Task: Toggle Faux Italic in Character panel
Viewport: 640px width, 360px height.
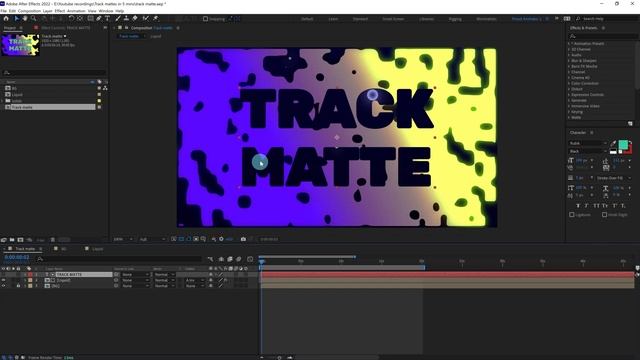Action: 587,206
